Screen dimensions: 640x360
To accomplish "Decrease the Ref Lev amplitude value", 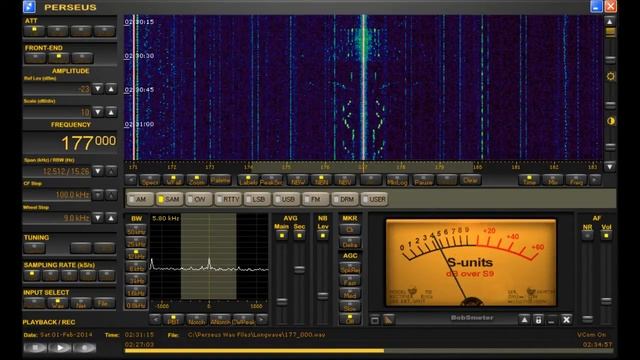I will tap(98, 89).
